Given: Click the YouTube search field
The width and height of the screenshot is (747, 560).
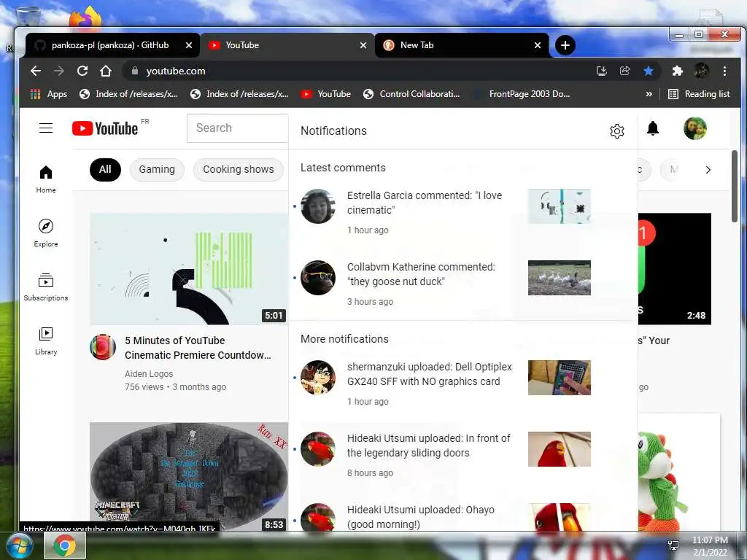Looking at the screenshot, I should (x=237, y=128).
